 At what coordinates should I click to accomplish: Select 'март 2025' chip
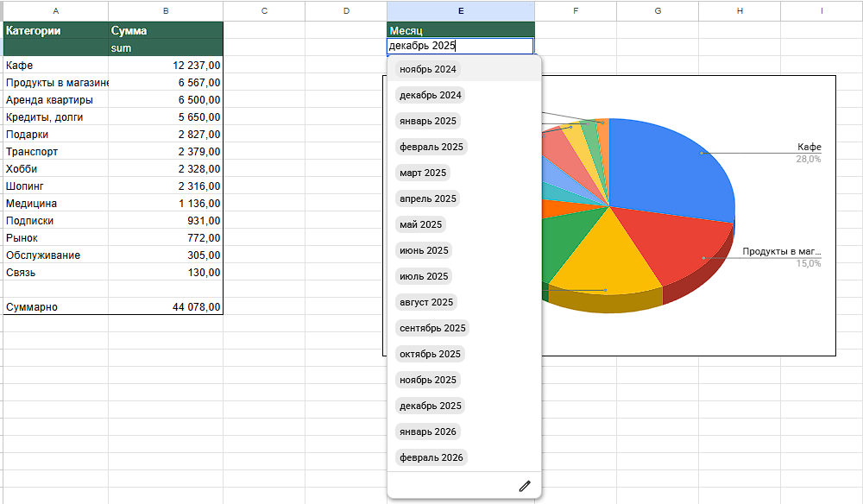pyautogui.click(x=423, y=173)
